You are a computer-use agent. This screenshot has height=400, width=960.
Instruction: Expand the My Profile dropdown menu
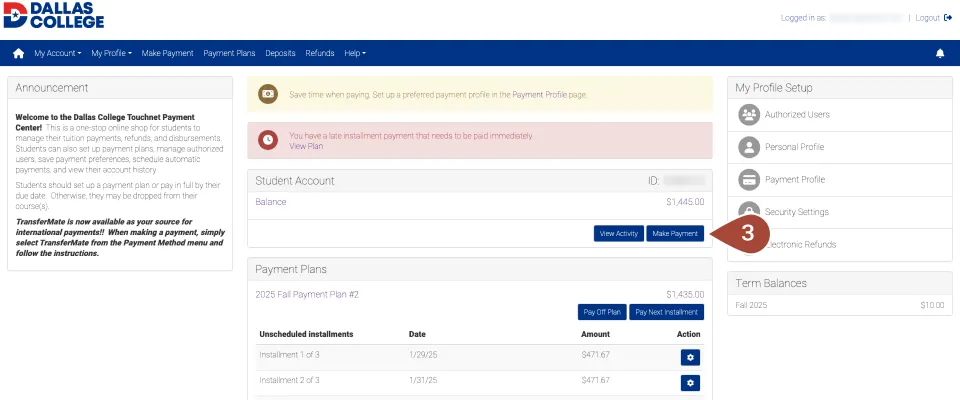pyautogui.click(x=111, y=53)
